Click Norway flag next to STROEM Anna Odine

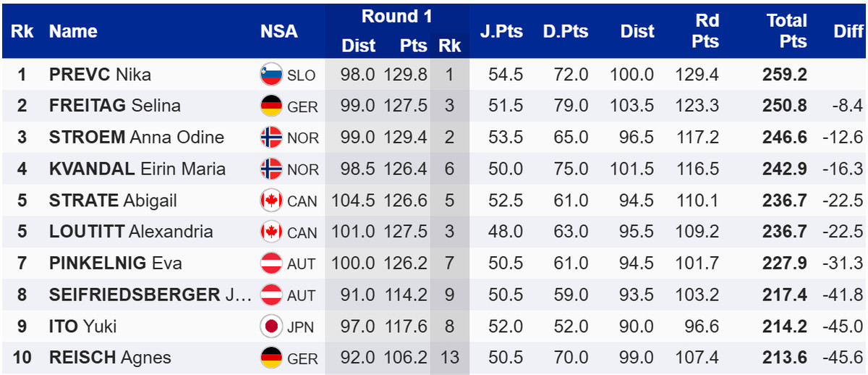(271, 138)
